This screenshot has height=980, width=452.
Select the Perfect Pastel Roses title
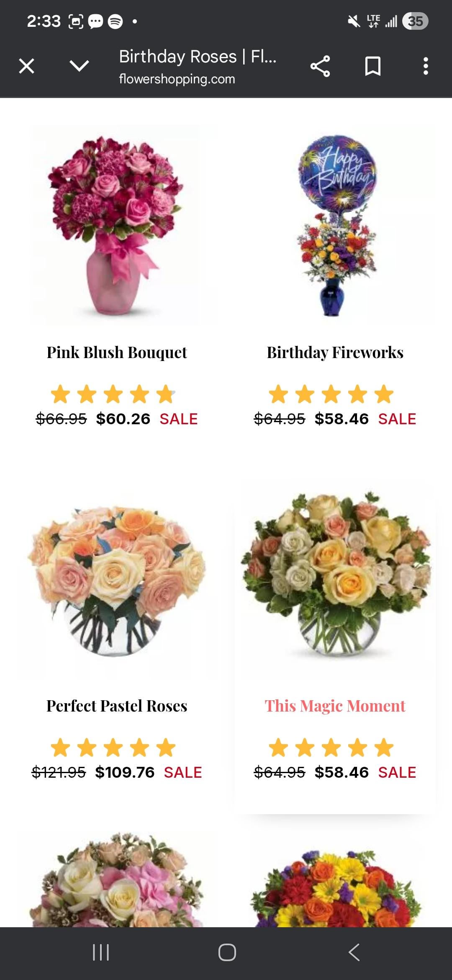click(117, 706)
